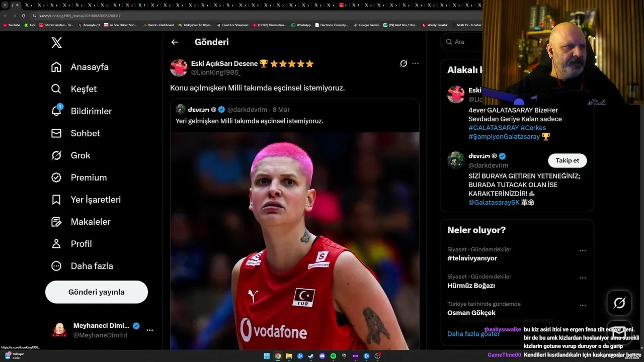This screenshot has width=644, height=362.
Task: Open Epic Games launcher from the taskbar
Action: [x=344, y=356]
